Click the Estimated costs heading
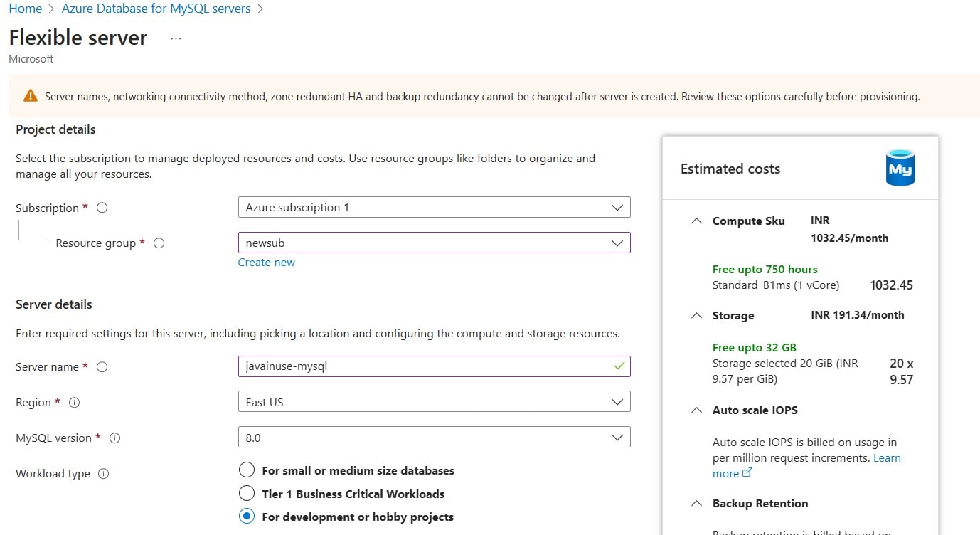The width and height of the screenshot is (980, 535). [730, 169]
